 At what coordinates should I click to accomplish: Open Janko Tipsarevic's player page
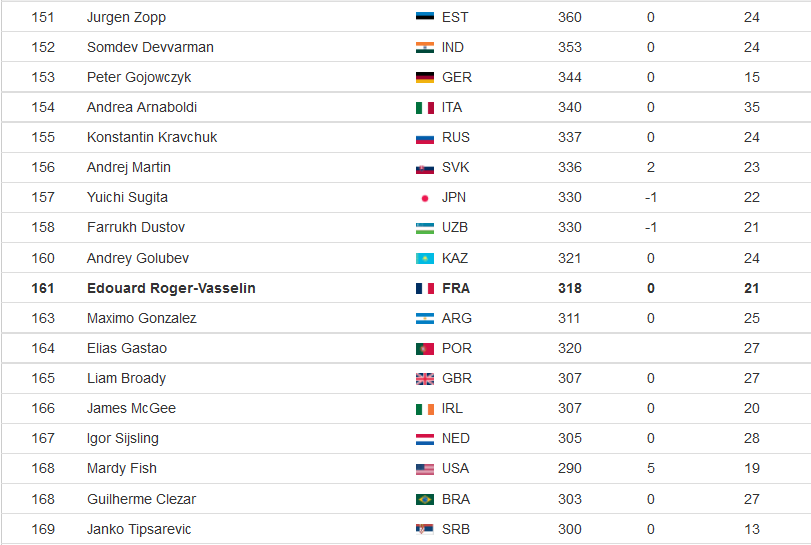pos(139,529)
